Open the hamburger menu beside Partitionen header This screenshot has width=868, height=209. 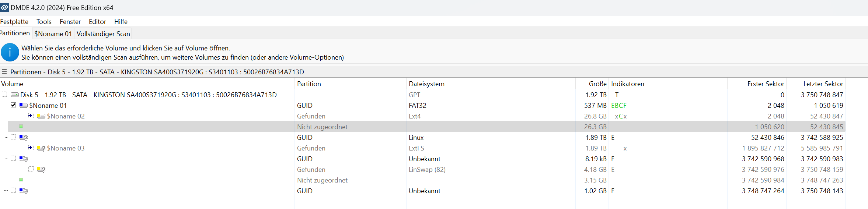(x=4, y=72)
